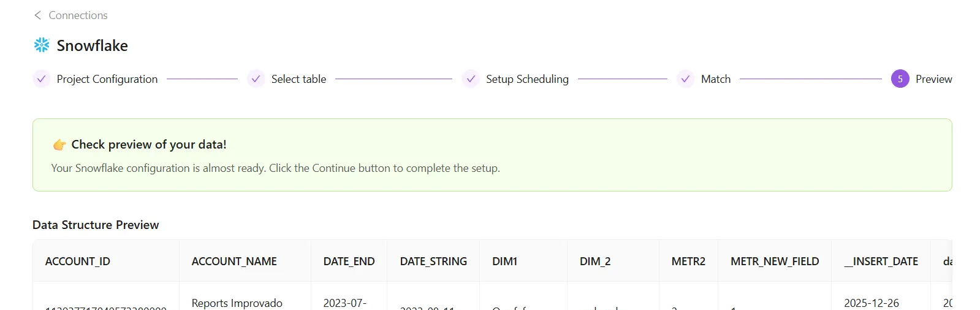Viewport: 980px width, 310px height.
Task: Click the METR_NEW_FIELD column header
Action: (x=775, y=262)
